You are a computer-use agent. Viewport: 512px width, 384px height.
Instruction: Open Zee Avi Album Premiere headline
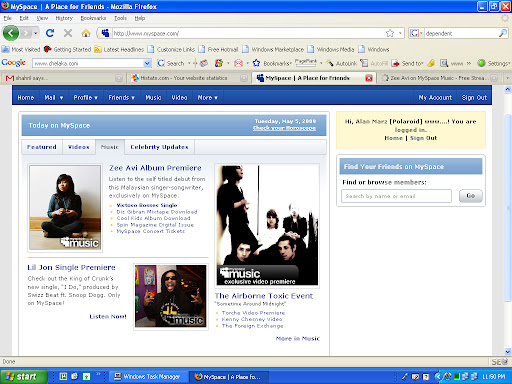click(155, 168)
